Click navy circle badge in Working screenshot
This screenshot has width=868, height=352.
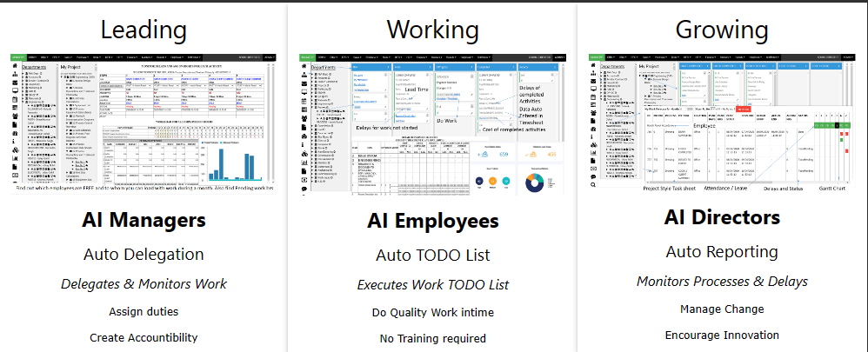pos(479,181)
